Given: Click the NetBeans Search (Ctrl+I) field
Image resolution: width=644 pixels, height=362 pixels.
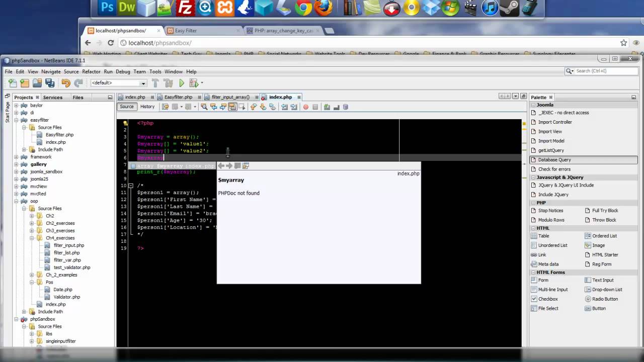Looking at the screenshot, I should tap(601, 71).
